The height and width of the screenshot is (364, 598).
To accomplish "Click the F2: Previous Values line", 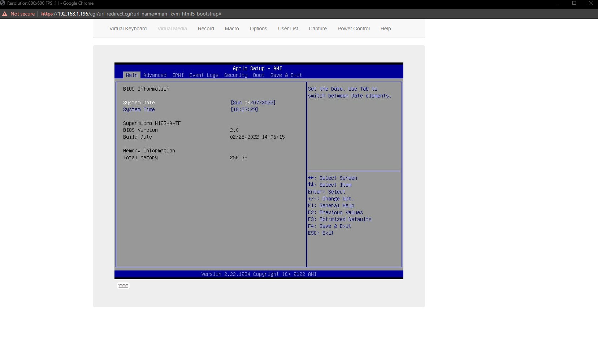I will (x=335, y=212).
